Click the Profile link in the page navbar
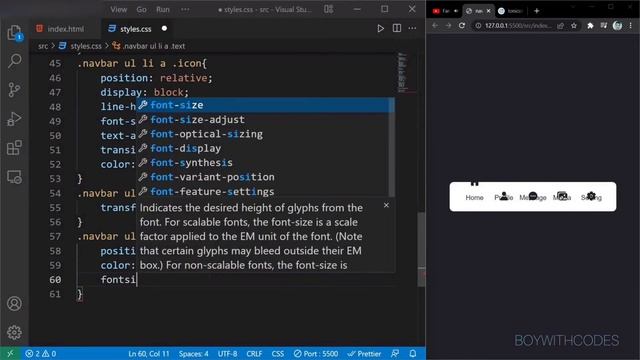 [504, 197]
